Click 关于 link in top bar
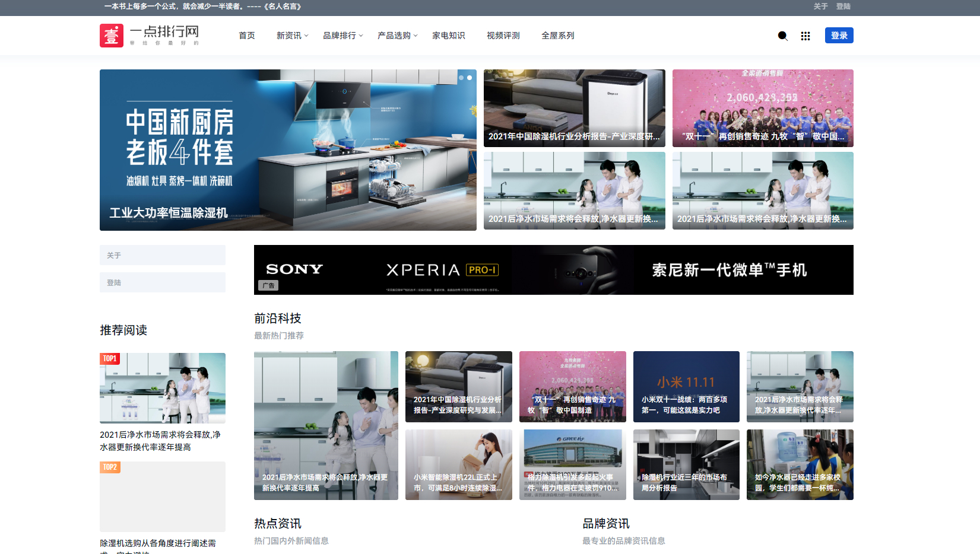This screenshot has height=554, width=980. click(x=820, y=7)
